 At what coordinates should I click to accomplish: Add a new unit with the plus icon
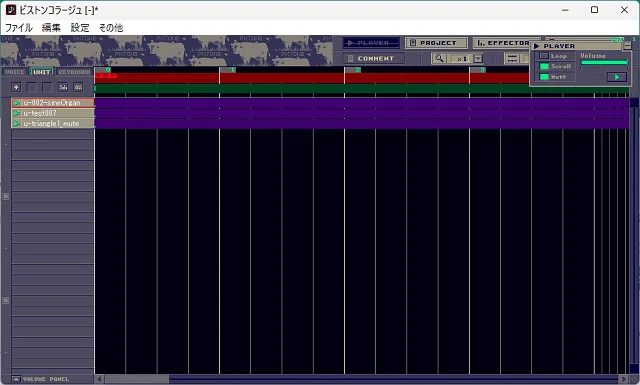[16, 87]
